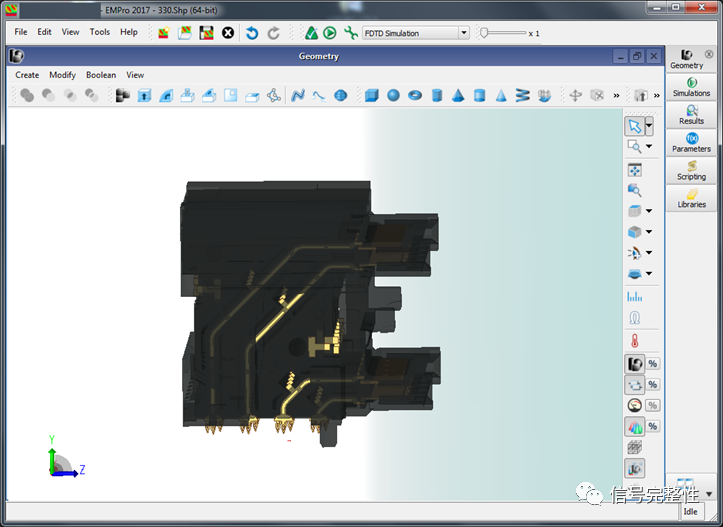723x527 pixels.
Task: Click the red thermometer icon
Action: pos(634,341)
